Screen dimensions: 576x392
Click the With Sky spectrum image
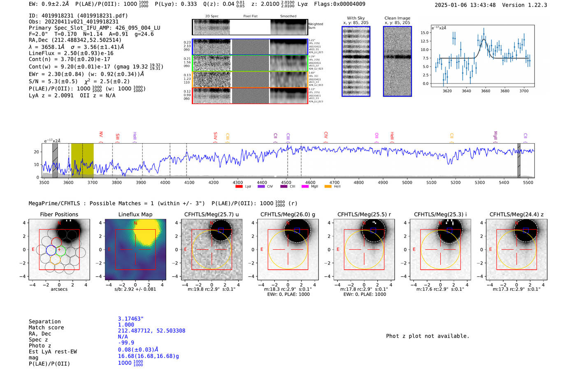click(x=356, y=61)
